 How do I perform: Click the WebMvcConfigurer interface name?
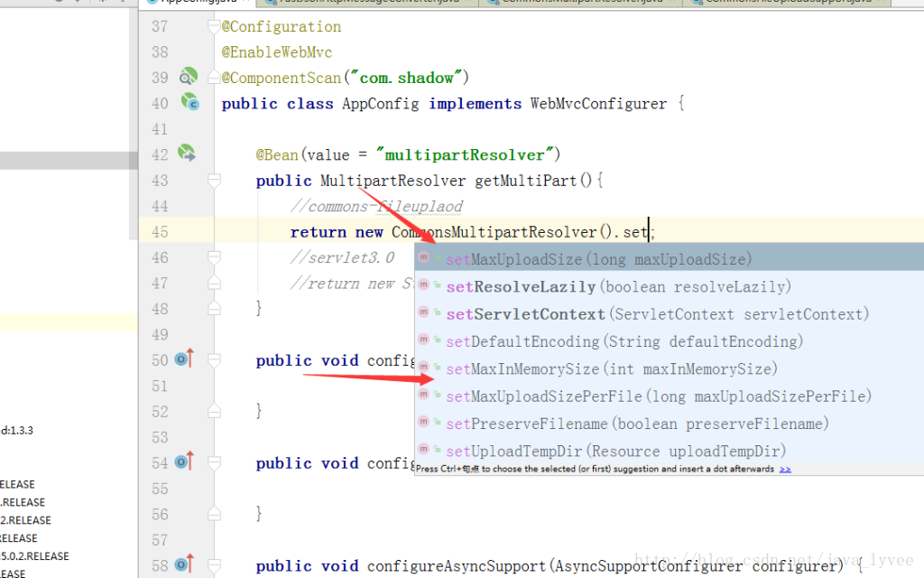[x=598, y=104]
